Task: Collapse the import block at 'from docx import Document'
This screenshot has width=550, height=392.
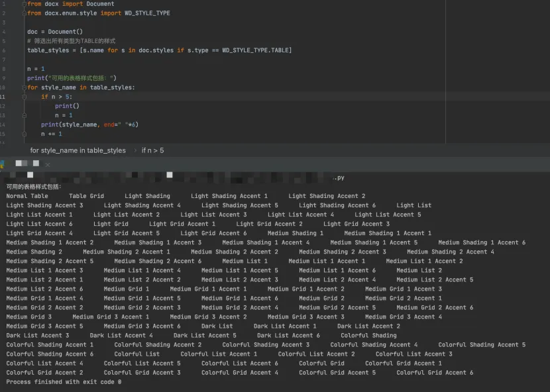Action: (25, 4)
